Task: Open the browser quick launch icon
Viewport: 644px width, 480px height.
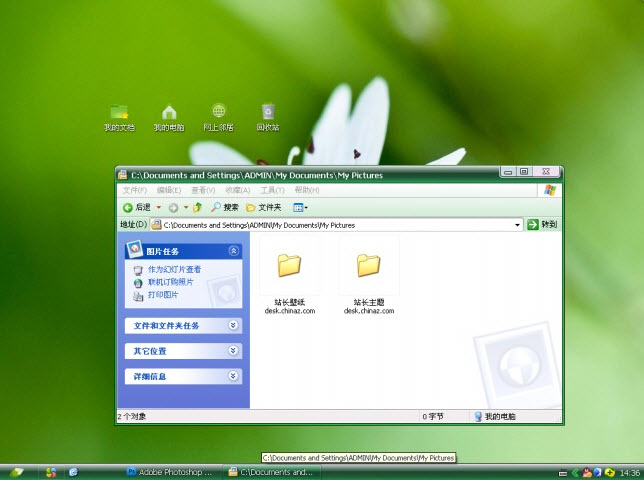Action: pyautogui.click(x=73, y=473)
